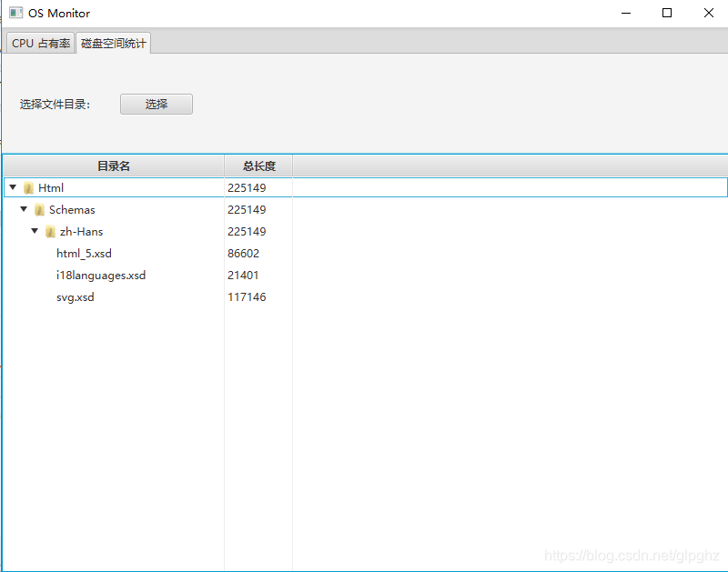Switch to the CPU 占有率 tab
This screenshot has height=572, width=728.
coord(41,43)
